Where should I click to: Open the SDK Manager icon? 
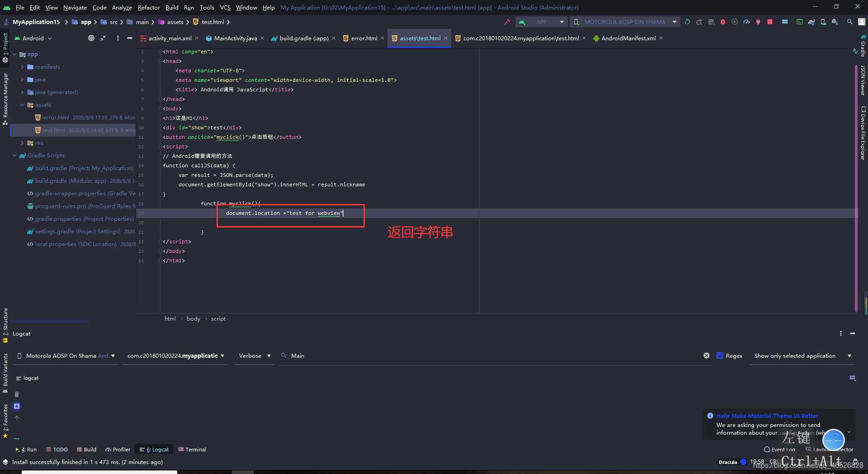835,22
